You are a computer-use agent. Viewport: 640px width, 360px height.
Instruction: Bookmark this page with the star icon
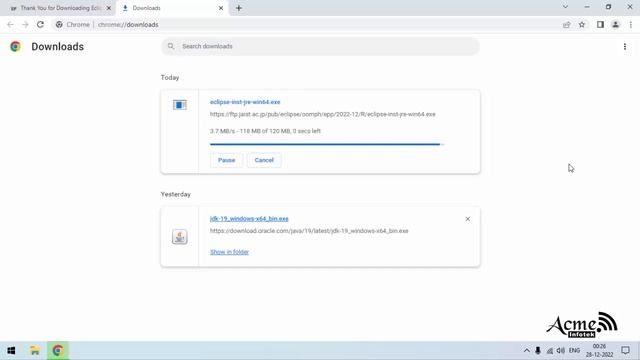point(582,25)
